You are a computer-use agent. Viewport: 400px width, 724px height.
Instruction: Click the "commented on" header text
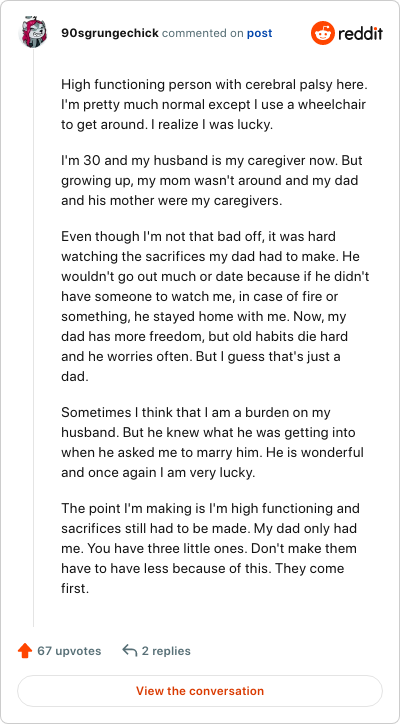(203, 33)
